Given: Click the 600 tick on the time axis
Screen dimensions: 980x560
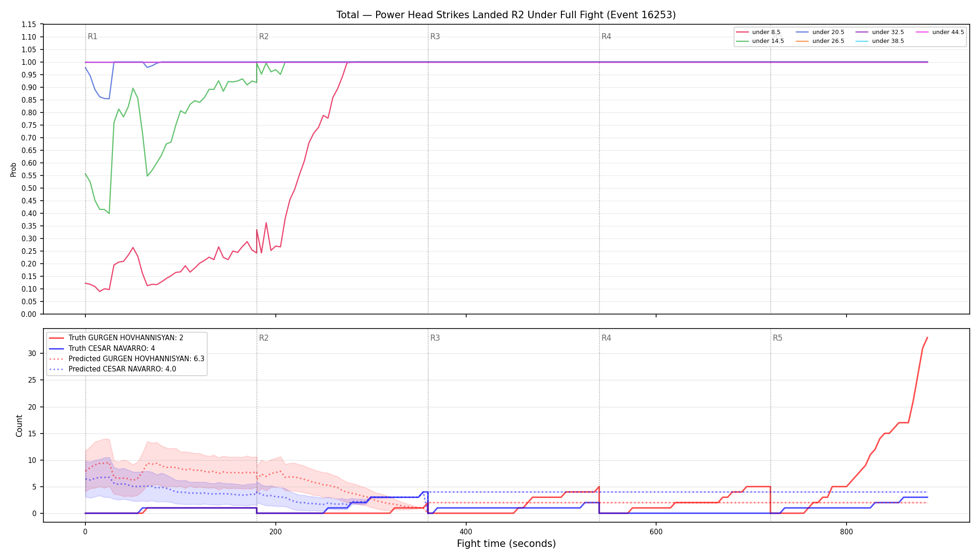Looking at the screenshot, I should (656, 532).
